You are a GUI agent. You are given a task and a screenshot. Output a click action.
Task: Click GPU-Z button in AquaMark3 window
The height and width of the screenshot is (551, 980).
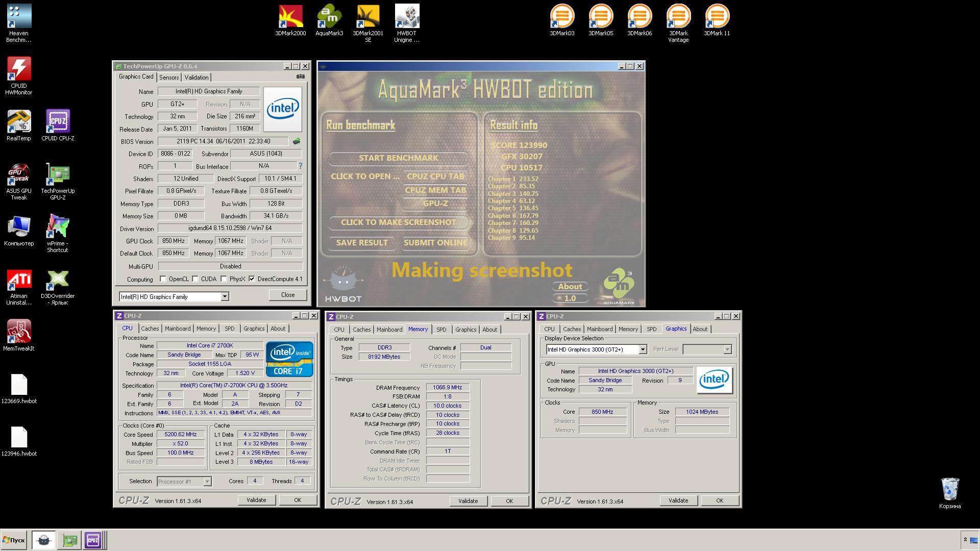tap(435, 204)
